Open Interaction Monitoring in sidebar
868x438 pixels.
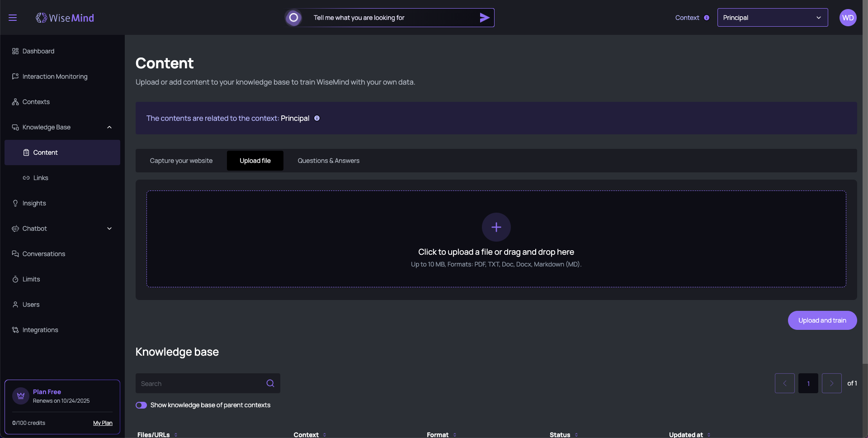(55, 76)
